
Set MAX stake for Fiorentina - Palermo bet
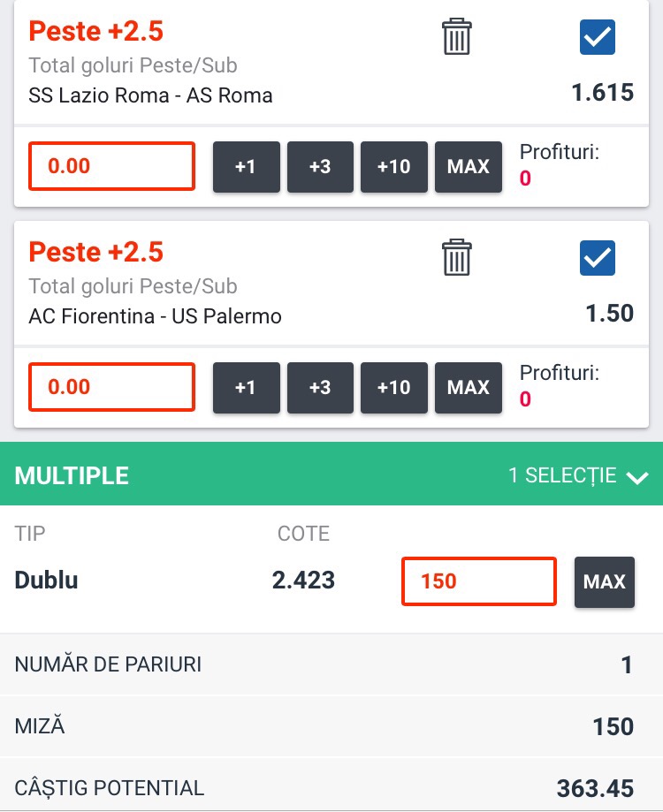pyautogui.click(x=469, y=387)
